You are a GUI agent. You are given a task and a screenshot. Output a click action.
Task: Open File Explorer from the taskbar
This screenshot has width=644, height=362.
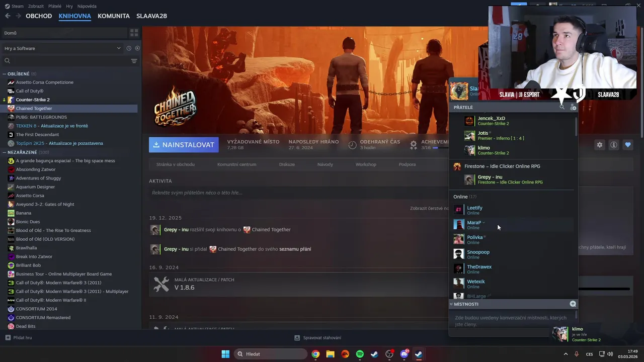330,354
